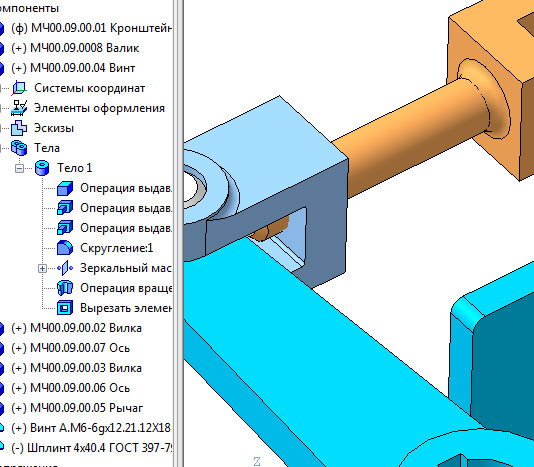Click the МЧ00.09.00.03 Вилка component icon
This screenshot has width=534, height=467.
1,368
